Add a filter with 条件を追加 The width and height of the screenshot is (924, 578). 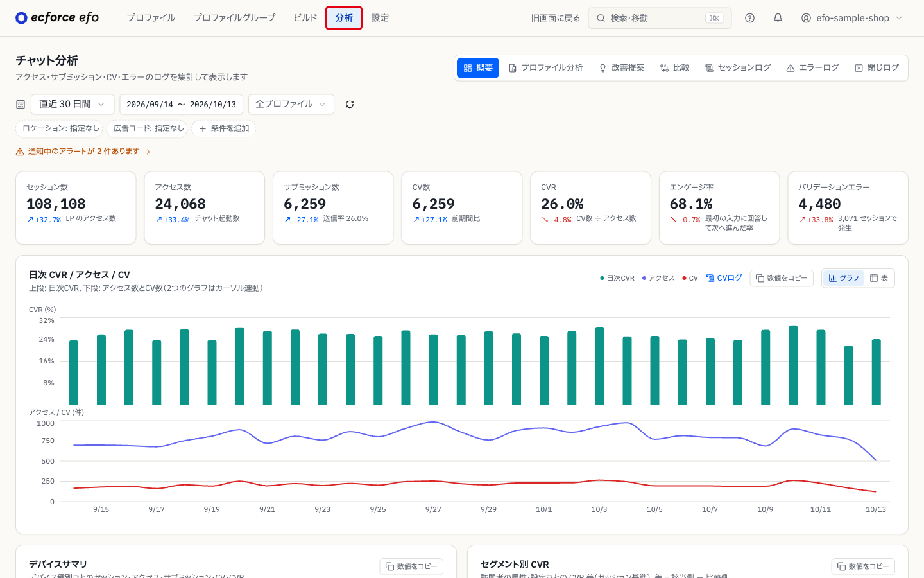[224, 128]
